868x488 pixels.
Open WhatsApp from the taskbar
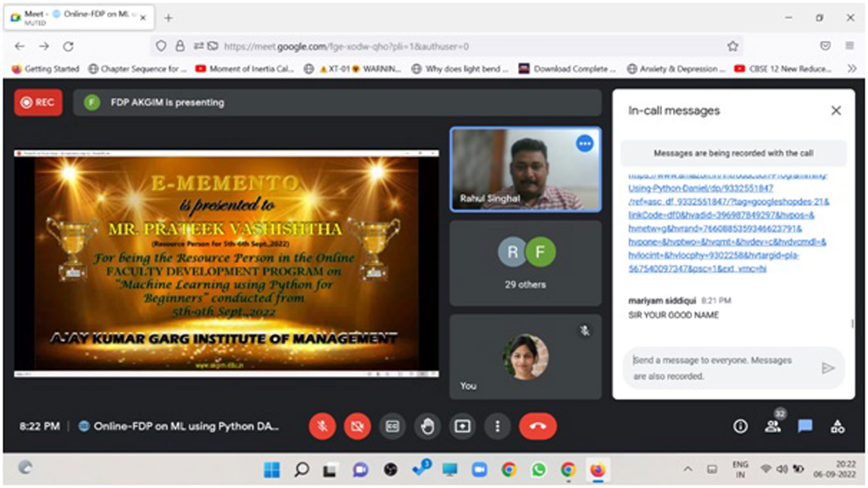(539, 470)
